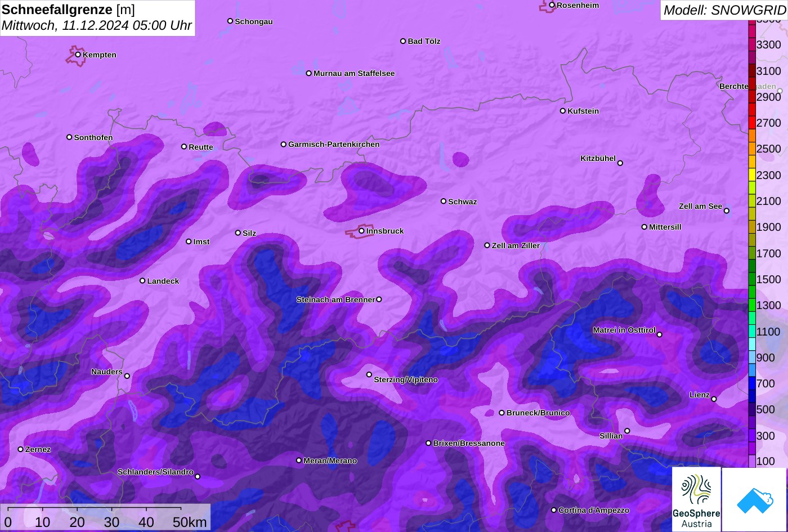The image size is (788, 532).
Task: Pick the Landeck marker circle
Action: 142,281
